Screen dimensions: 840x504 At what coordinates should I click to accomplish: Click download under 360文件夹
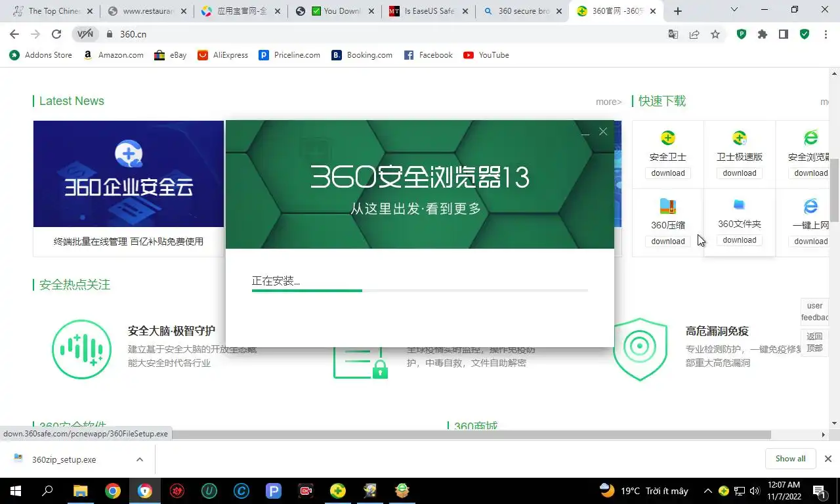click(740, 240)
